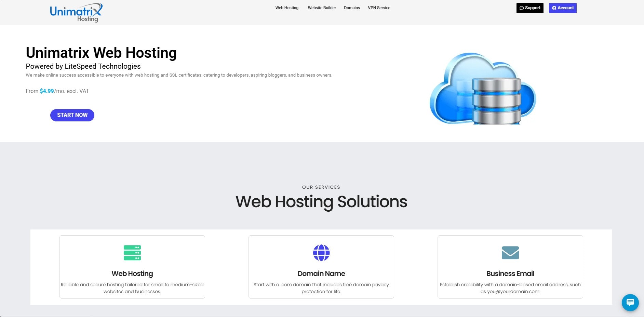Navigate to the Domains section

pyautogui.click(x=352, y=8)
